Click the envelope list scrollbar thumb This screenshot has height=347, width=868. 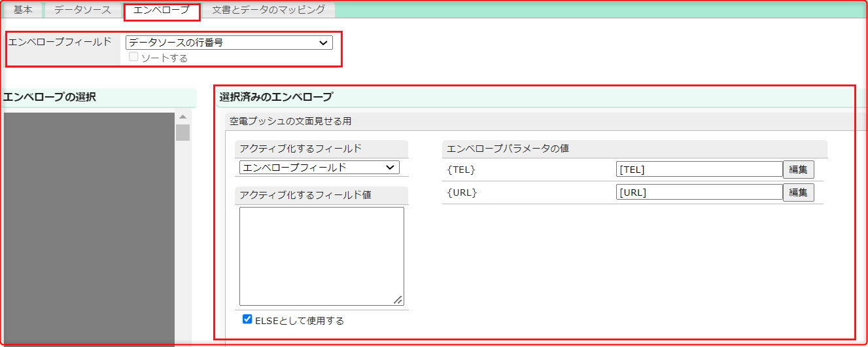click(182, 132)
